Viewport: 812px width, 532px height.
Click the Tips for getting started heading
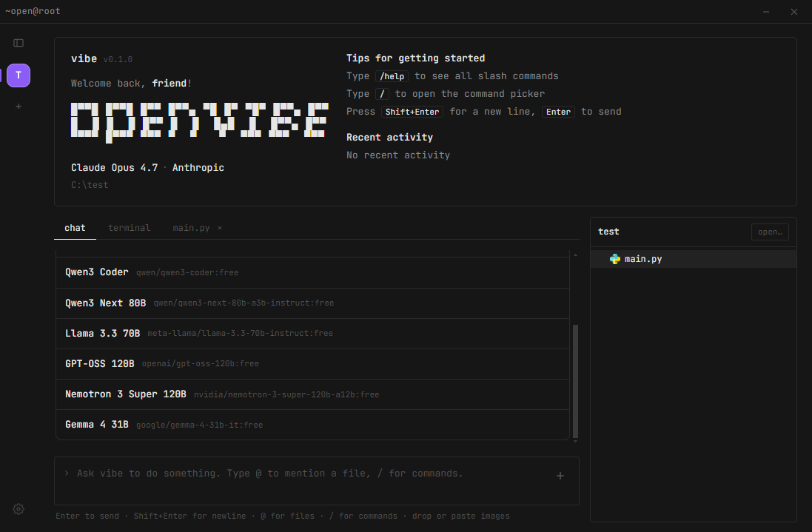coord(416,58)
